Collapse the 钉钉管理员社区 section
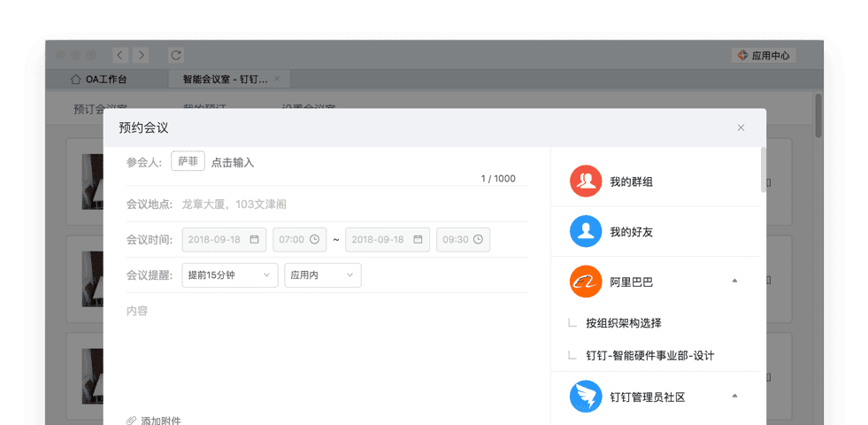Viewport: 868px width, 425px height. [x=734, y=396]
